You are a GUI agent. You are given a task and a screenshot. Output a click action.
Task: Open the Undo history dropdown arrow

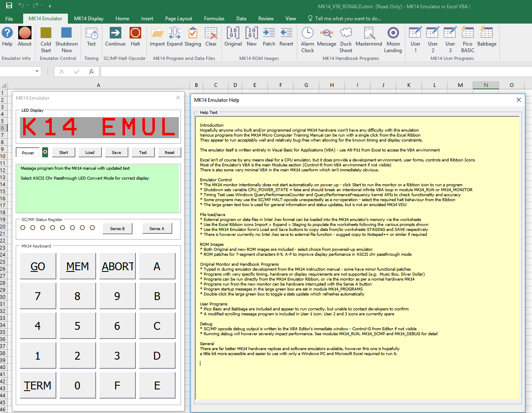[x=28, y=6]
